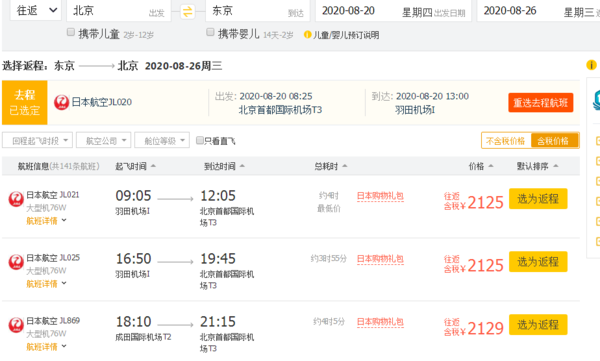
Task: Switch to 不含税价格 tab
Action: (506, 141)
